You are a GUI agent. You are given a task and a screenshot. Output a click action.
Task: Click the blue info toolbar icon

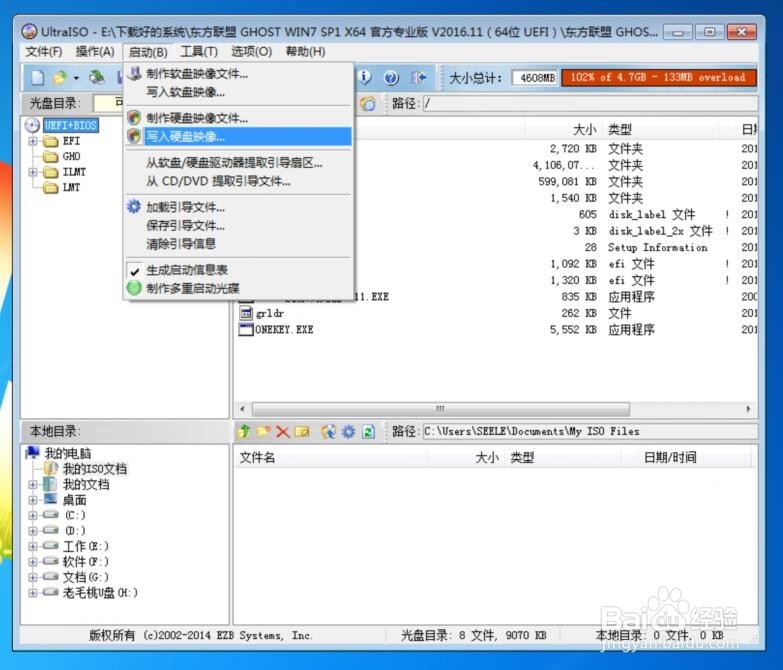(366, 77)
